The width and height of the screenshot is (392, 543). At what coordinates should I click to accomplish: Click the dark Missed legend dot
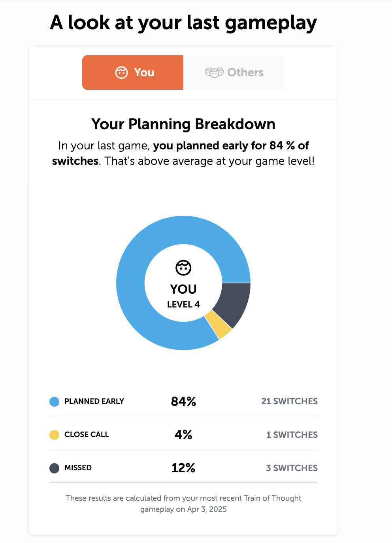(55, 468)
